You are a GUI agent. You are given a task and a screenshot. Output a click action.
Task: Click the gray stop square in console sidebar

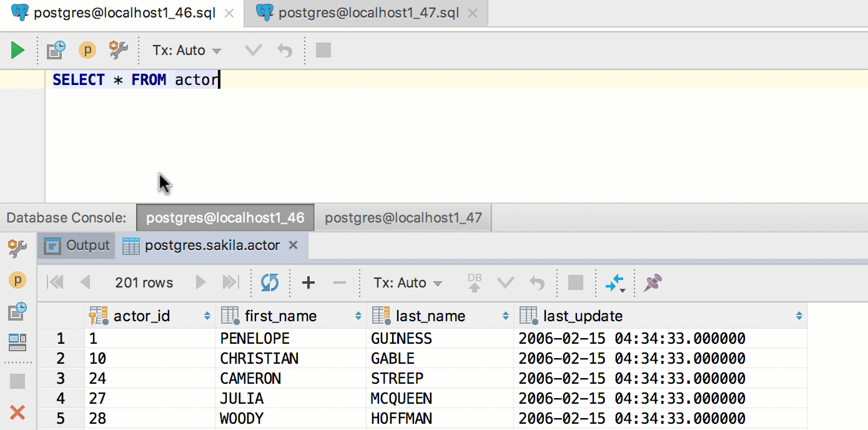click(x=17, y=381)
